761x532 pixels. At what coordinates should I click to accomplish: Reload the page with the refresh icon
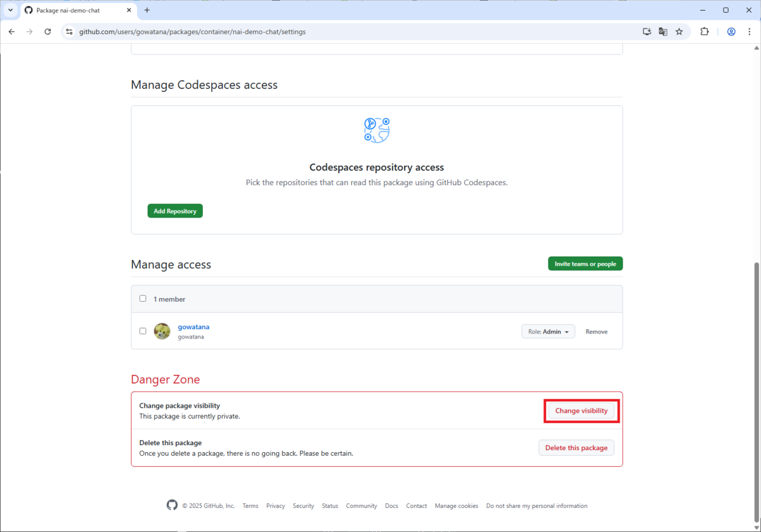[x=48, y=32]
